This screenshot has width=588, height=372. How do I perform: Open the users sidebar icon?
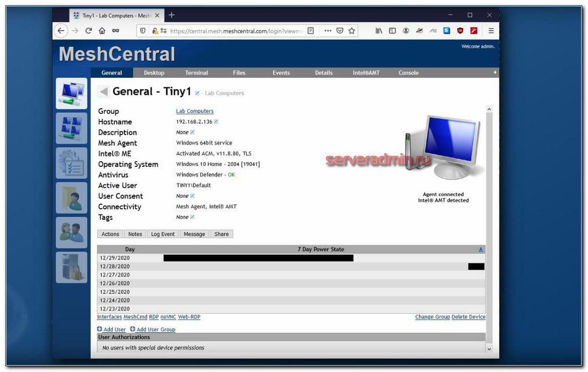[x=72, y=232]
